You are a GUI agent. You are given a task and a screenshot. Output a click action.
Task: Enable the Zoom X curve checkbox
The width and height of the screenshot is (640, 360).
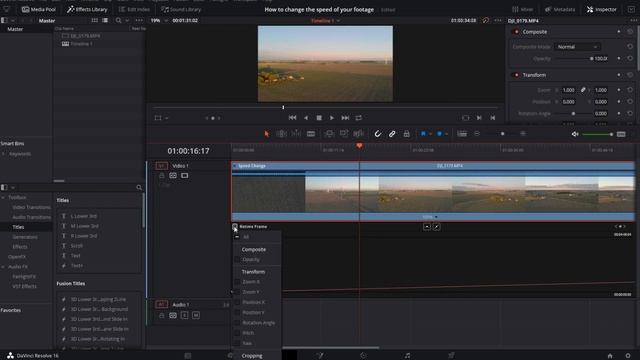[x=237, y=282]
